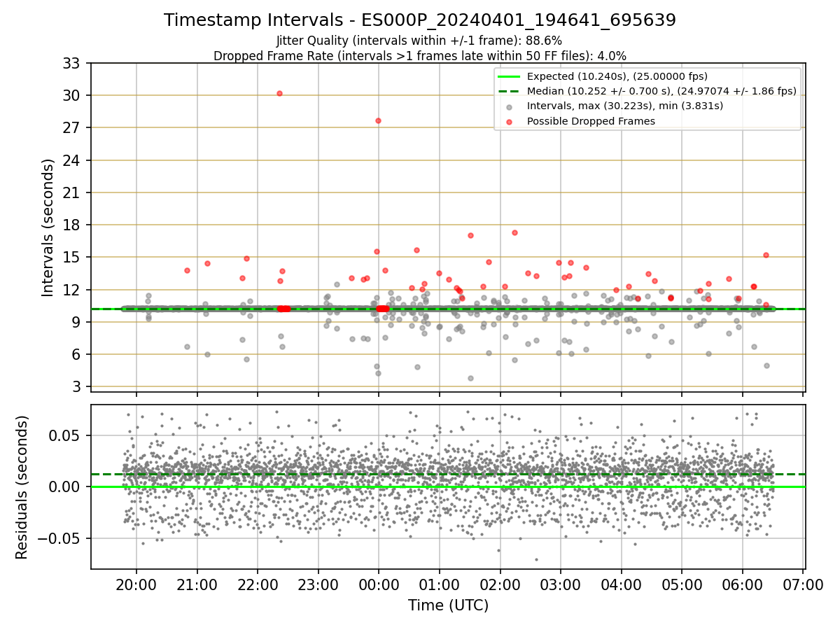Click the dashed green line sample in the legend
The image size is (840, 630).
click(x=509, y=91)
